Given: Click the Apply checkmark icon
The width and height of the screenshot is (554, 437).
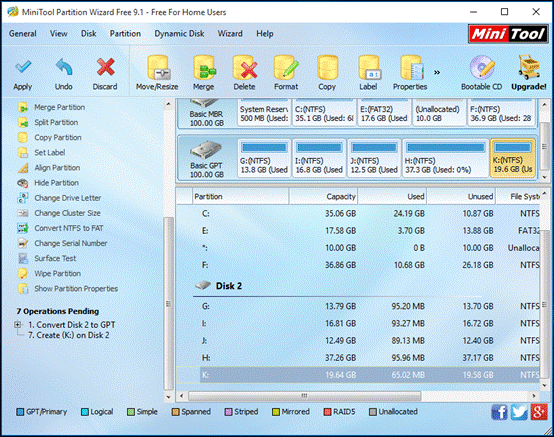Looking at the screenshot, I should click(x=23, y=67).
